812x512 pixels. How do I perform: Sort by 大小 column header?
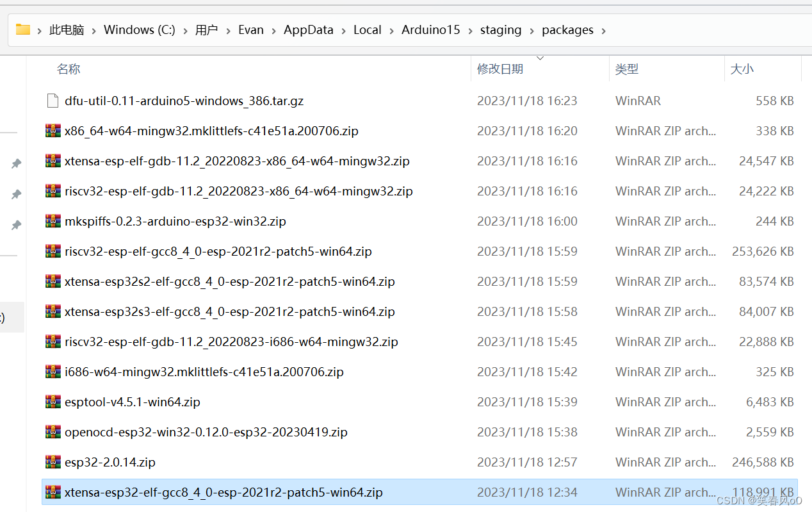742,69
